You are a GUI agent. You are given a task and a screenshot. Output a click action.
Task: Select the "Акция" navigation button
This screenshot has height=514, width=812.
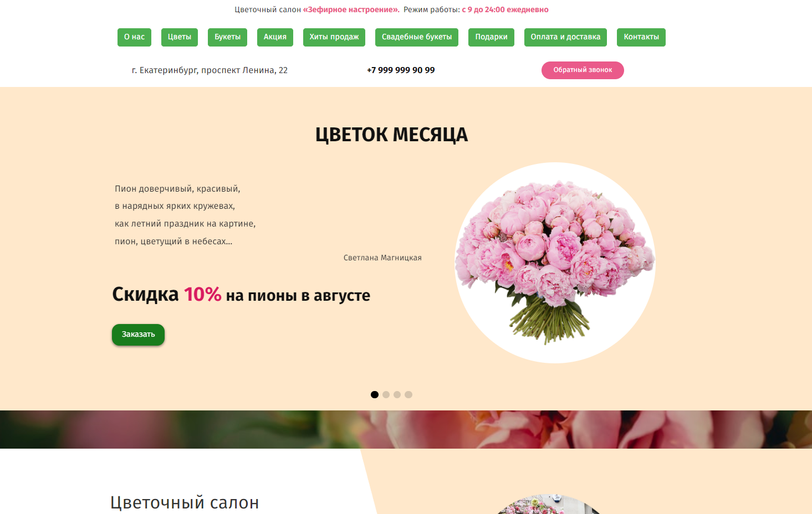pos(275,37)
